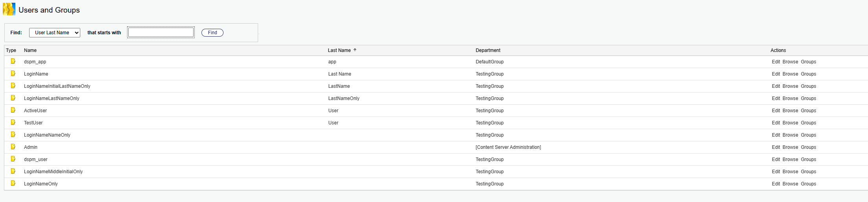Open Groups for TestUser
Viewport: 868px width, 202px height.
pos(808,123)
